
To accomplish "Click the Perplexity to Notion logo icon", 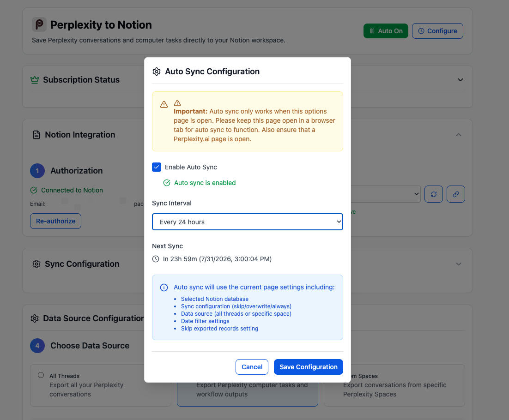I will pos(39,24).
